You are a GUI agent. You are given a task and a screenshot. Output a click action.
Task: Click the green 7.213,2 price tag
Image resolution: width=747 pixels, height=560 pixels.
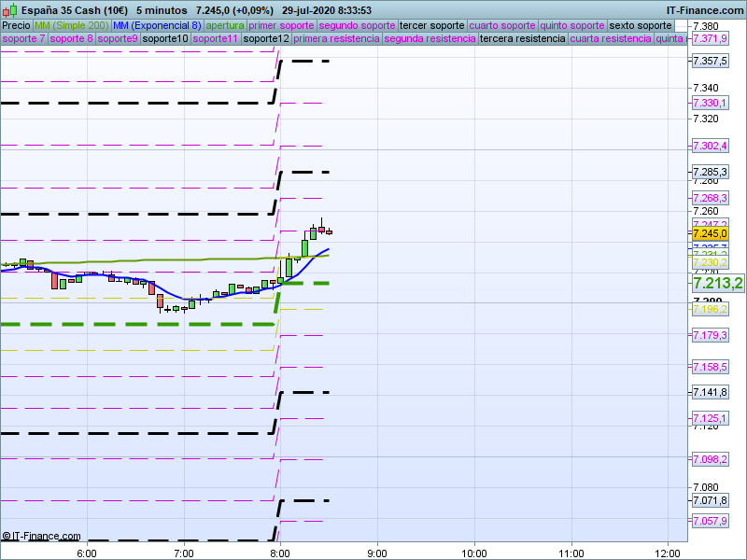tap(717, 283)
